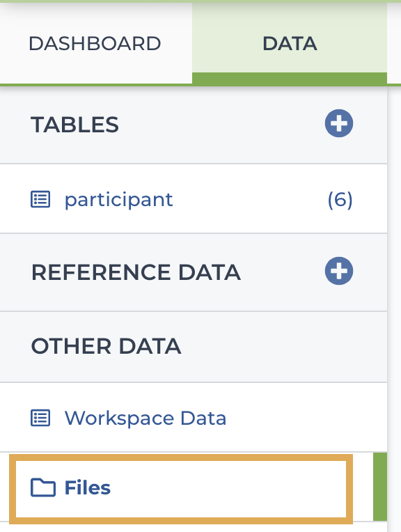Click blank space in the Workspace Data row
401x532 pixels.
pos(306,418)
